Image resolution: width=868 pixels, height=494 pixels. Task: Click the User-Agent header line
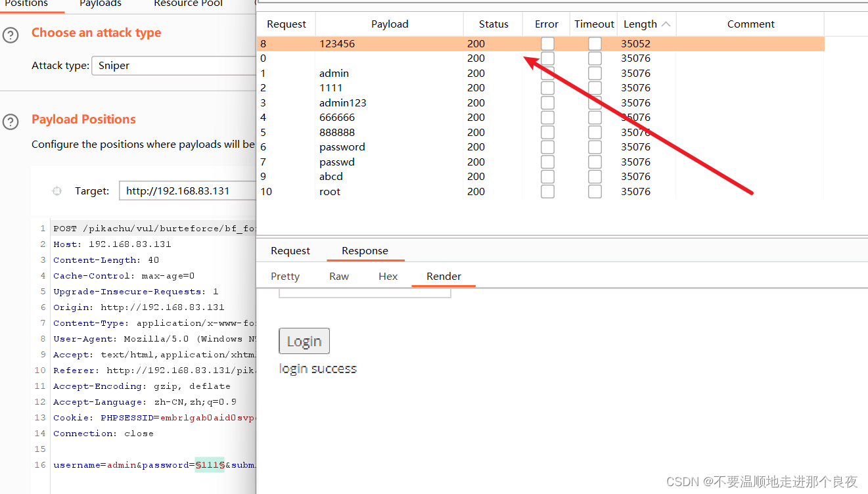coord(154,339)
